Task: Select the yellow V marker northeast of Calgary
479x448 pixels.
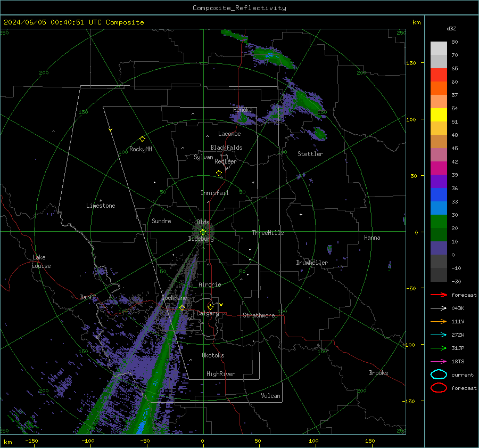Action: 221,305
